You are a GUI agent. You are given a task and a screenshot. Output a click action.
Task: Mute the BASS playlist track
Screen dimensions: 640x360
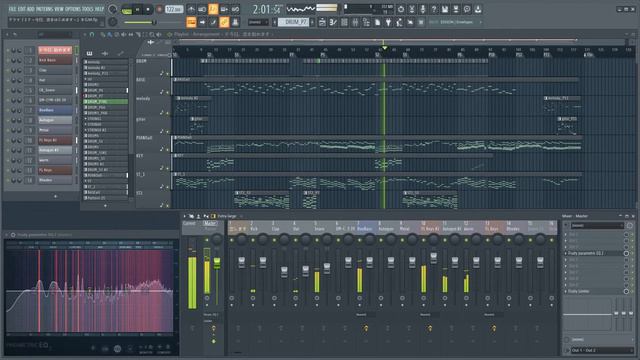pyautogui.click(x=167, y=92)
